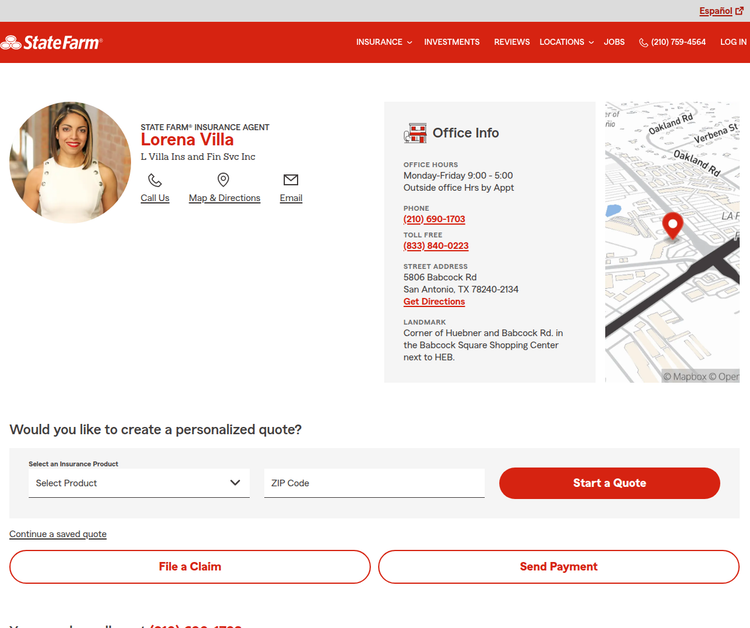750x628 pixels.
Task: Click the ZIP Code input field
Action: (x=375, y=483)
